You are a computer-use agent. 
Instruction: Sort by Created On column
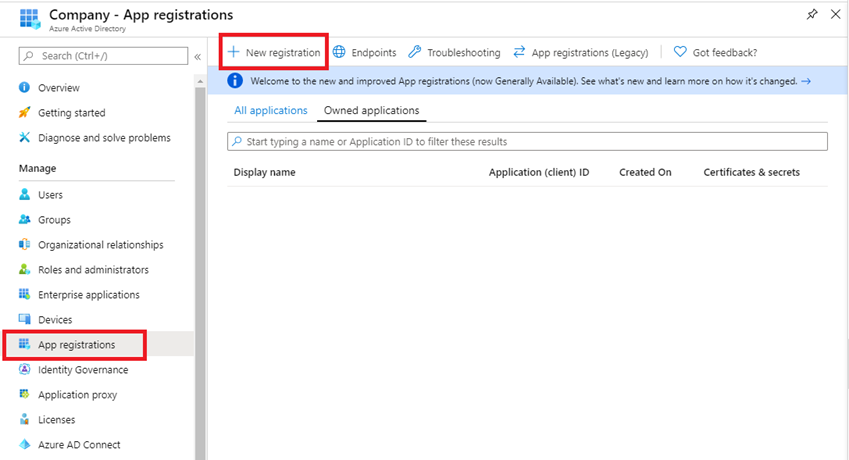(x=645, y=172)
